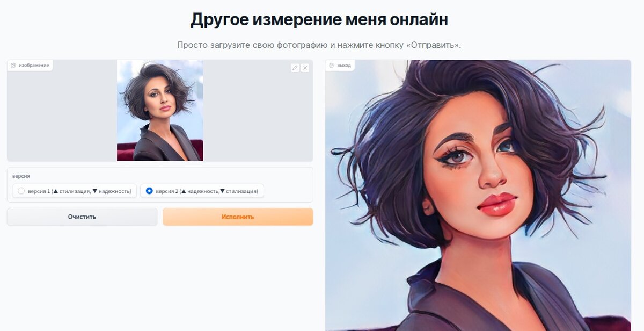Select the «версия 2» radio button
This screenshot has height=331, width=644.
pos(149,191)
